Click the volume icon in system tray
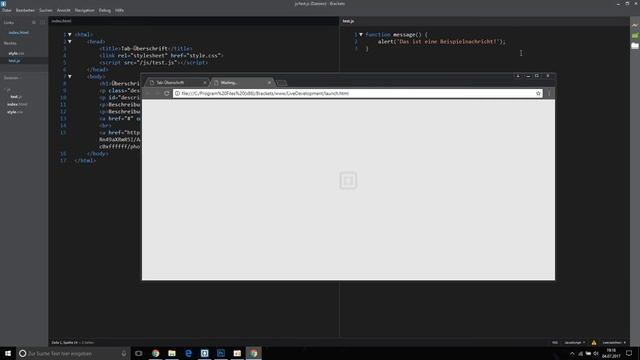 [x=596, y=353]
